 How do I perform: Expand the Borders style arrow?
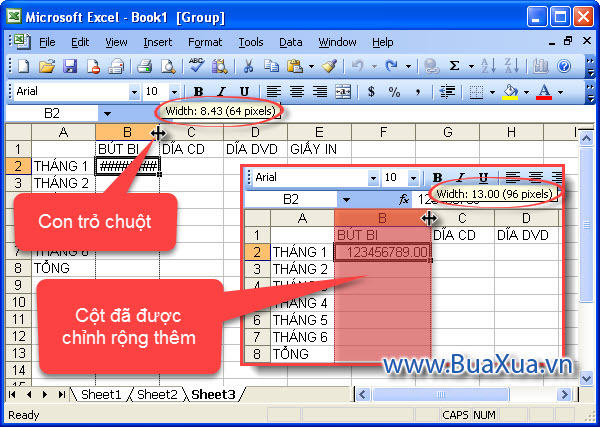(x=492, y=92)
